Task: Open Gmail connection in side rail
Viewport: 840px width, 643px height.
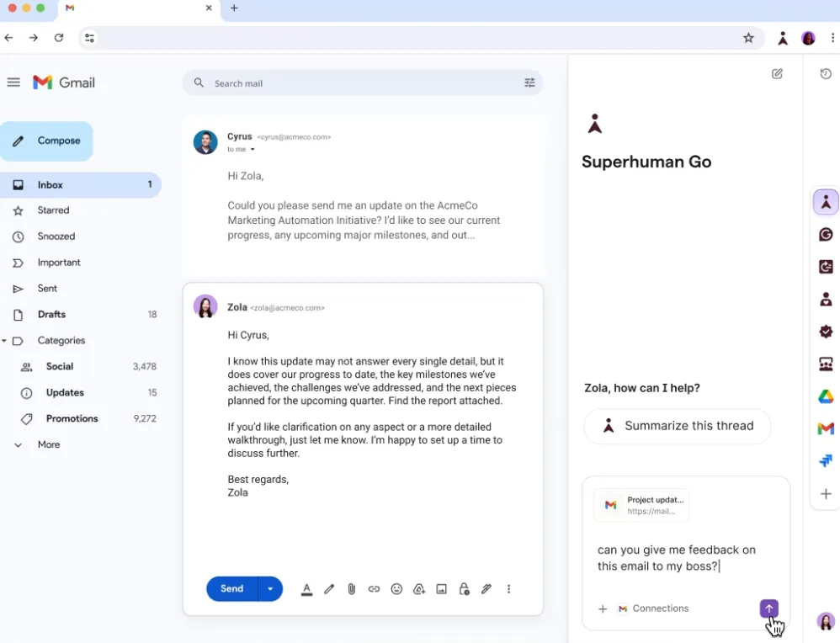Action: click(x=826, y=428)
